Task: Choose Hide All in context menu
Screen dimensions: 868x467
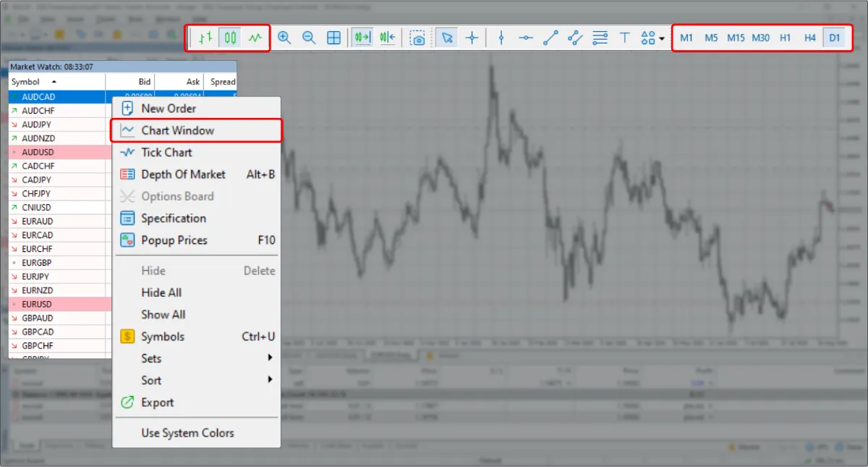Action: click(197, 293)
